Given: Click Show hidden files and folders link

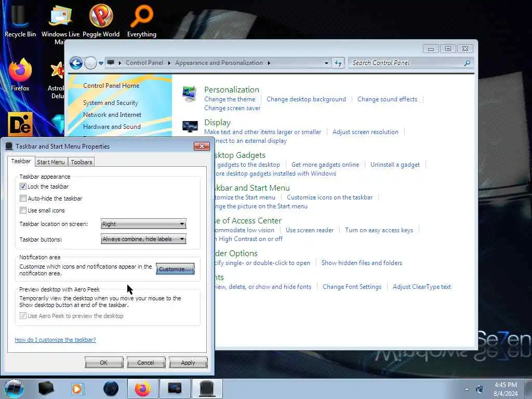Looking at the screenshot, I should (x=362, y=262).
